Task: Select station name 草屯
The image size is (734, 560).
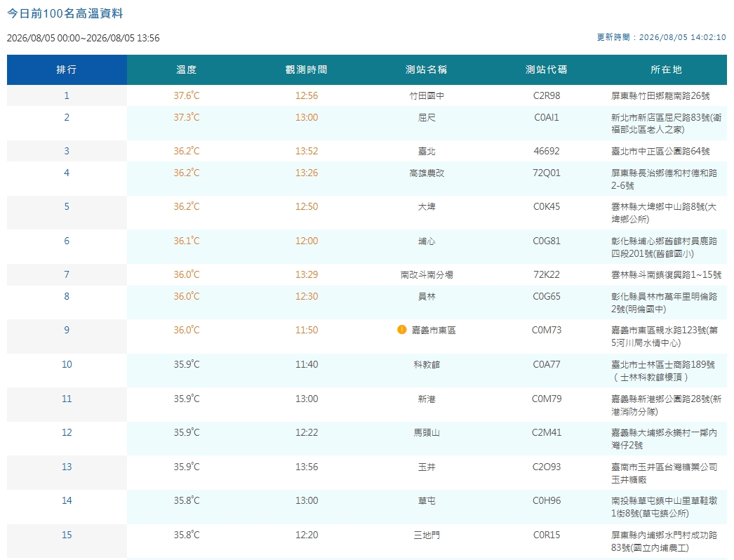Action: pyautogui.click(x=427, y=500)
